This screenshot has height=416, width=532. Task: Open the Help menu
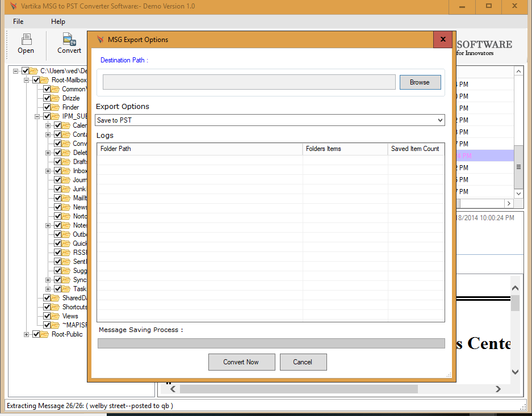click(58, 22)
